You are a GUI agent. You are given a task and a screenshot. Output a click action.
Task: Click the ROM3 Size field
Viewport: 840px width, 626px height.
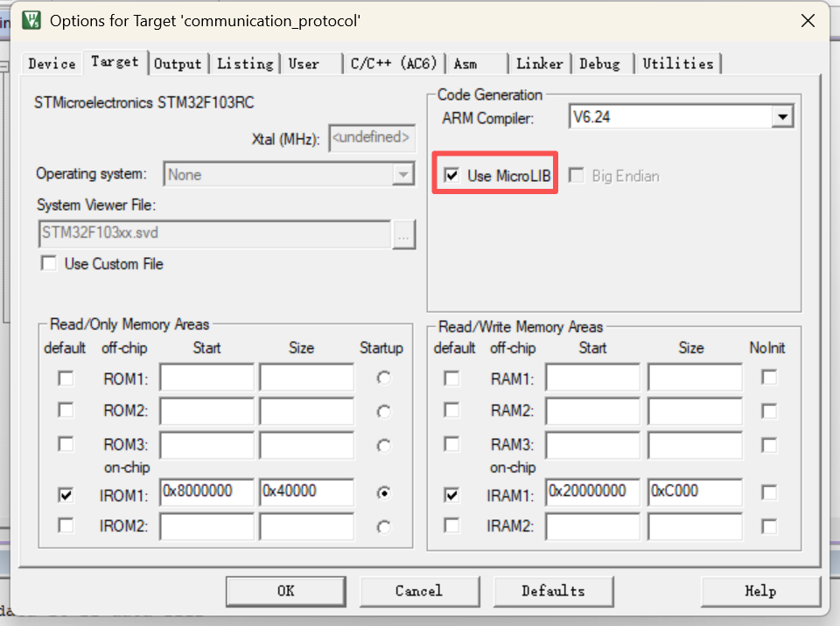(306, 445)
